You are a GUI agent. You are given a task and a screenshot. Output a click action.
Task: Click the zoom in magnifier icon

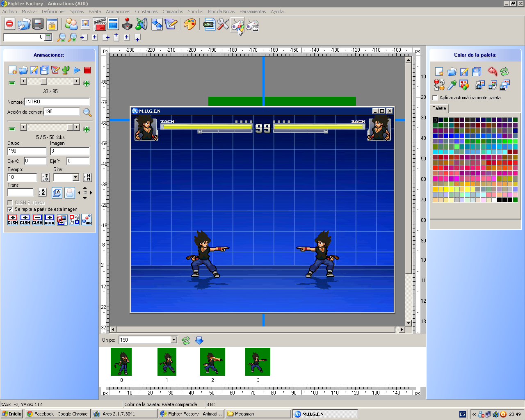(73, 37)
